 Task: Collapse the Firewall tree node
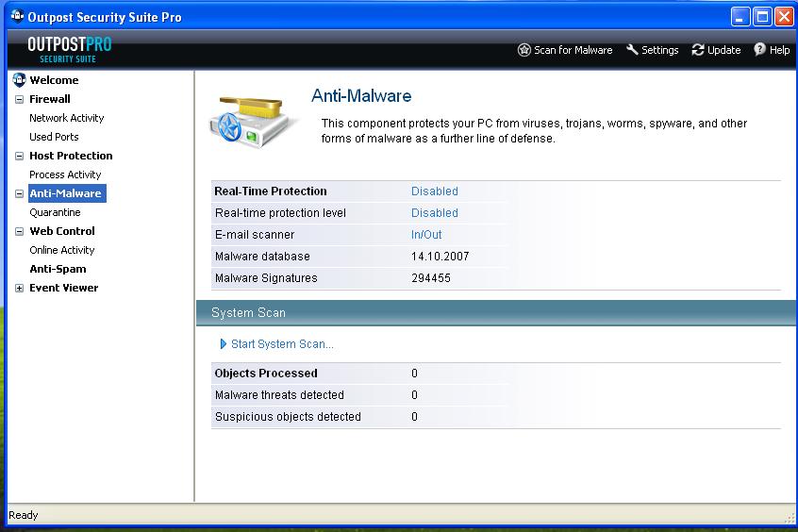tap(19, 99)
